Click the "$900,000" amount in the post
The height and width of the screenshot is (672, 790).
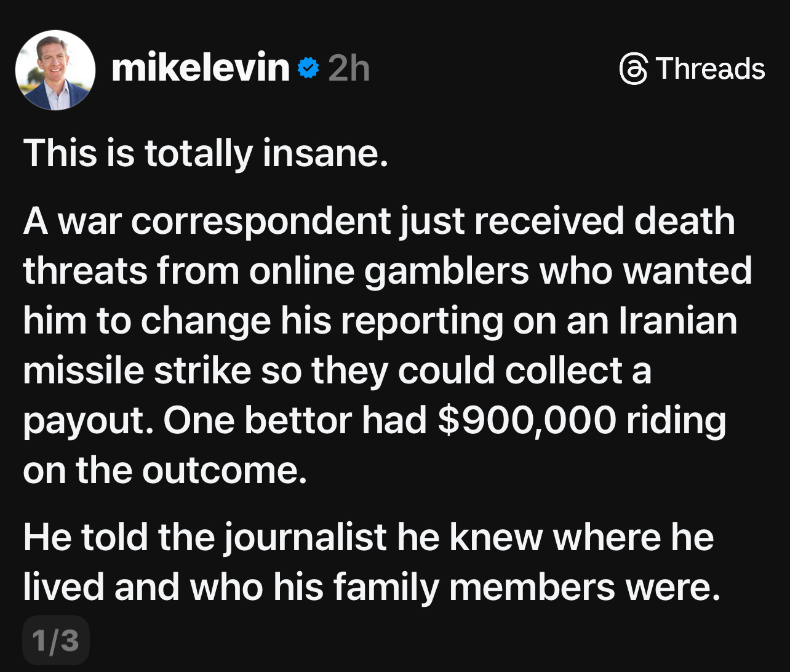[x=527, y=420]
